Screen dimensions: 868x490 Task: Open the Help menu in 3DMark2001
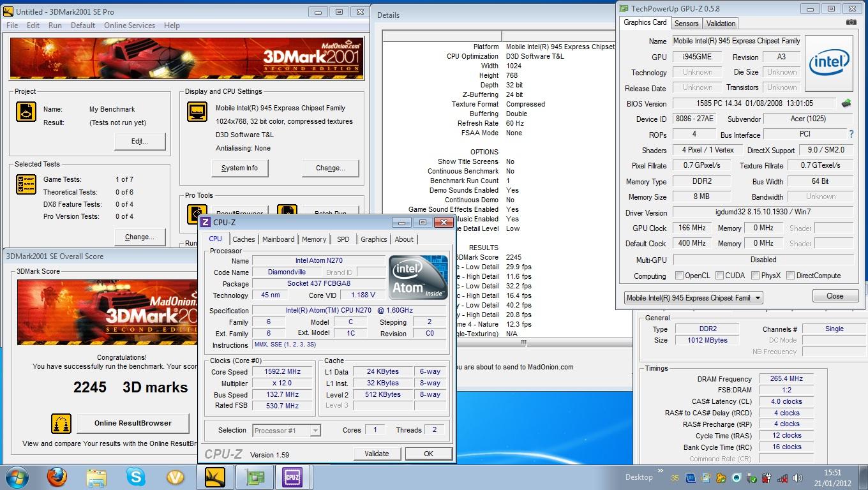tap(172, 26)
